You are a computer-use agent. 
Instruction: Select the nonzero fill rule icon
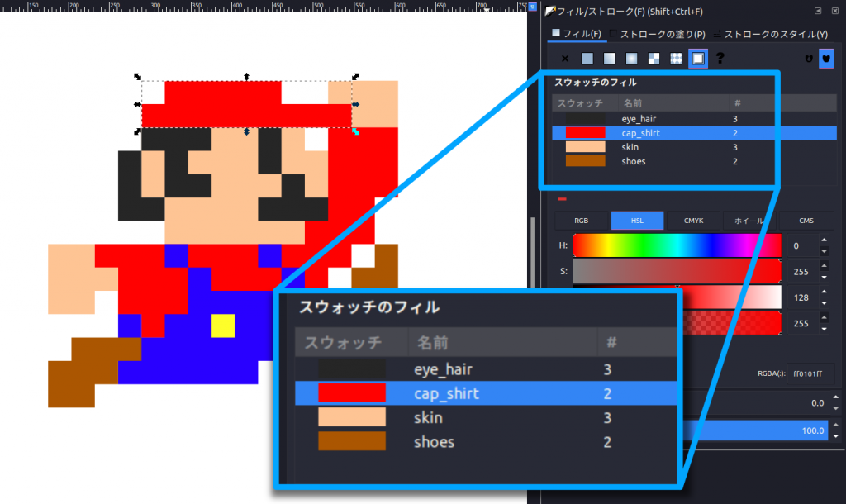(826, 59)
